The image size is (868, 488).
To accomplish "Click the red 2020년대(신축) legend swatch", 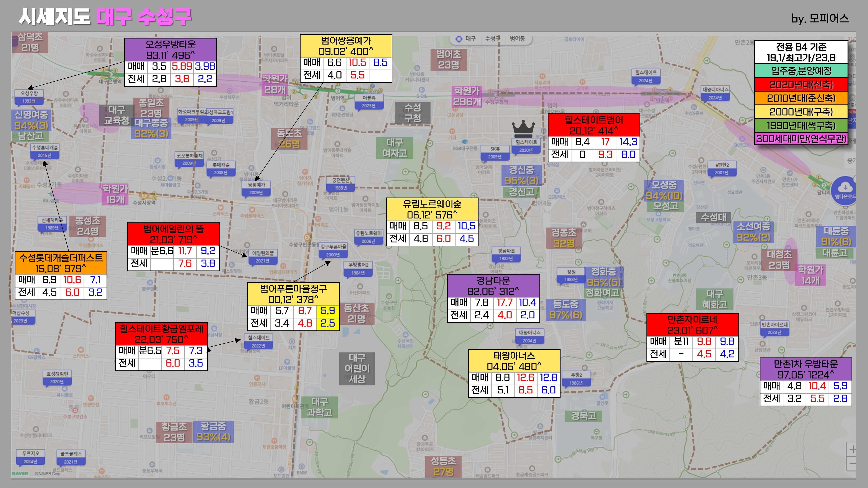I will [x=801, y=85].
